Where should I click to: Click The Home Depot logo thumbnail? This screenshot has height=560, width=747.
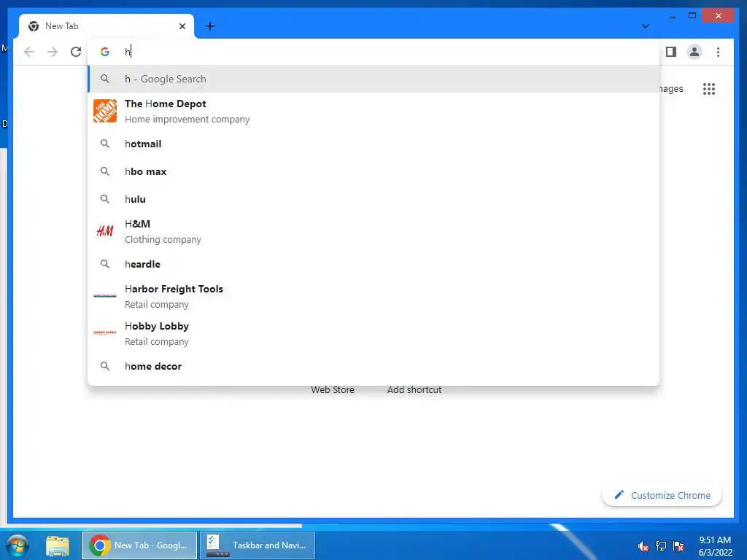pyautogui.click(x=105, y=111)
